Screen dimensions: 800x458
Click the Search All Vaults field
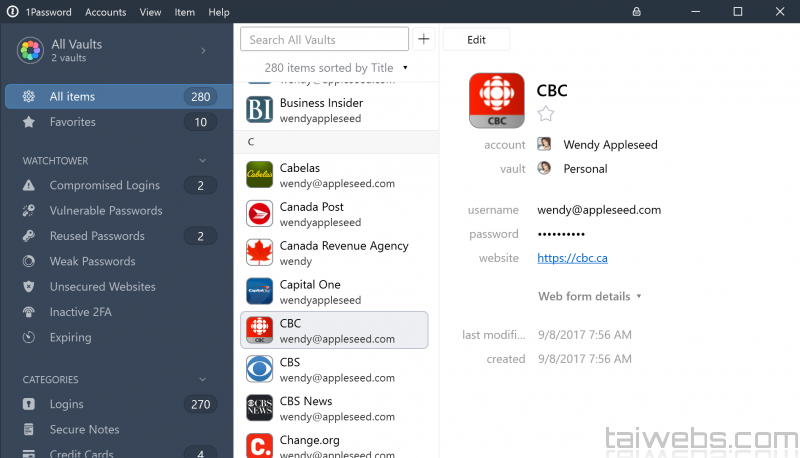[x=324, y=39]
